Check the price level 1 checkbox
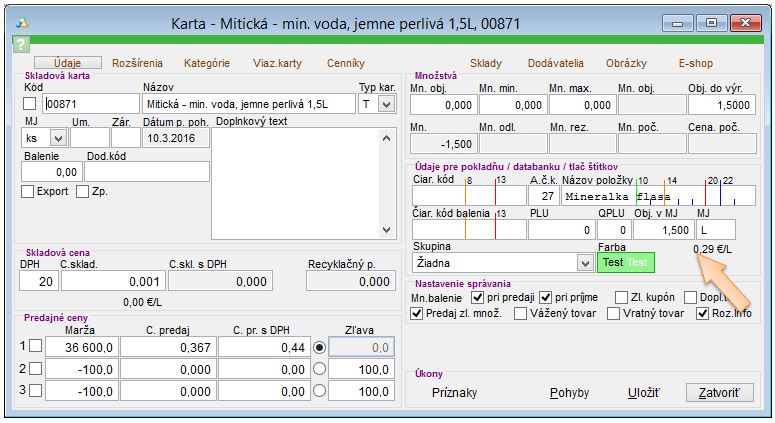This screenshot has width=775, height=423. [x=36, y=346]
